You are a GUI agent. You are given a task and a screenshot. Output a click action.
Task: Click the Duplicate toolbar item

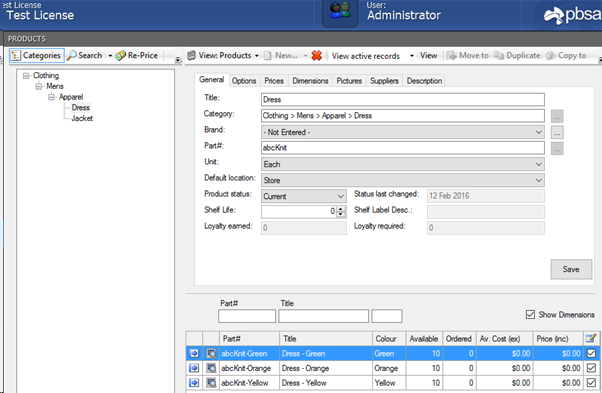coord(517,55)
